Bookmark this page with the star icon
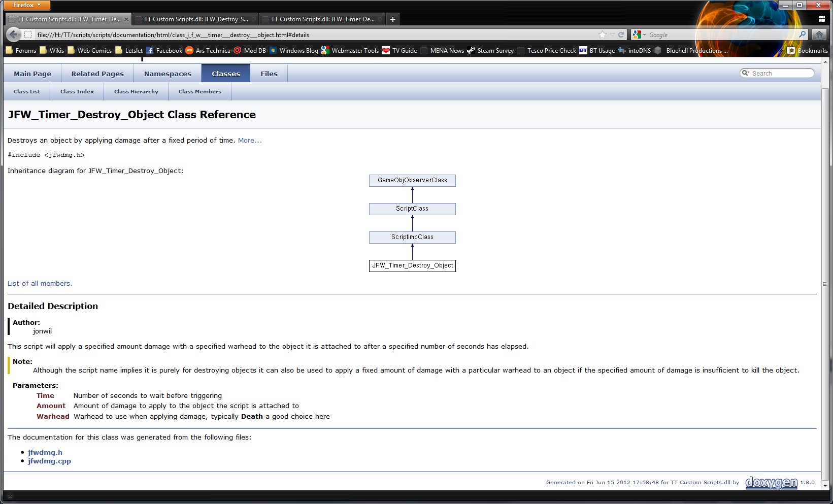 (603, 35)
